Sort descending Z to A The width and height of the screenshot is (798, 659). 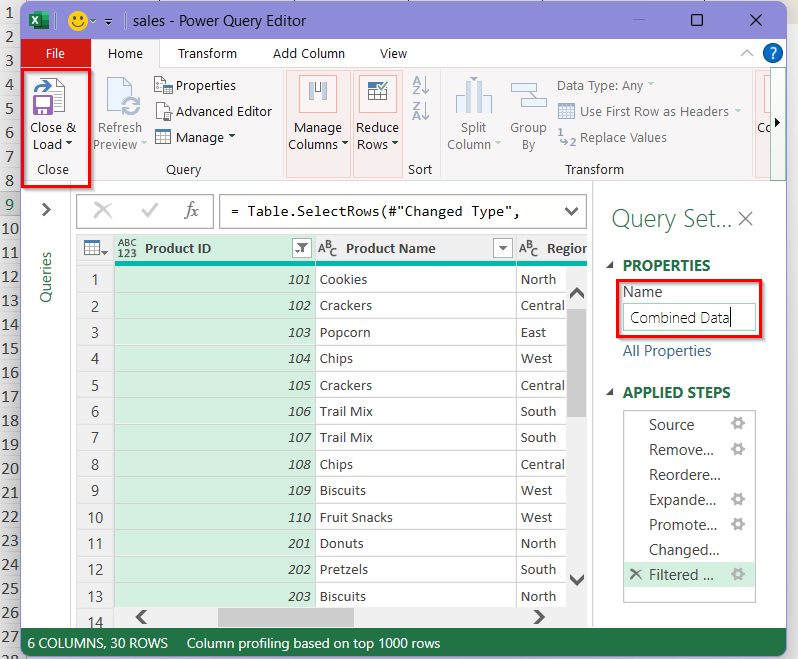point(421,110)
